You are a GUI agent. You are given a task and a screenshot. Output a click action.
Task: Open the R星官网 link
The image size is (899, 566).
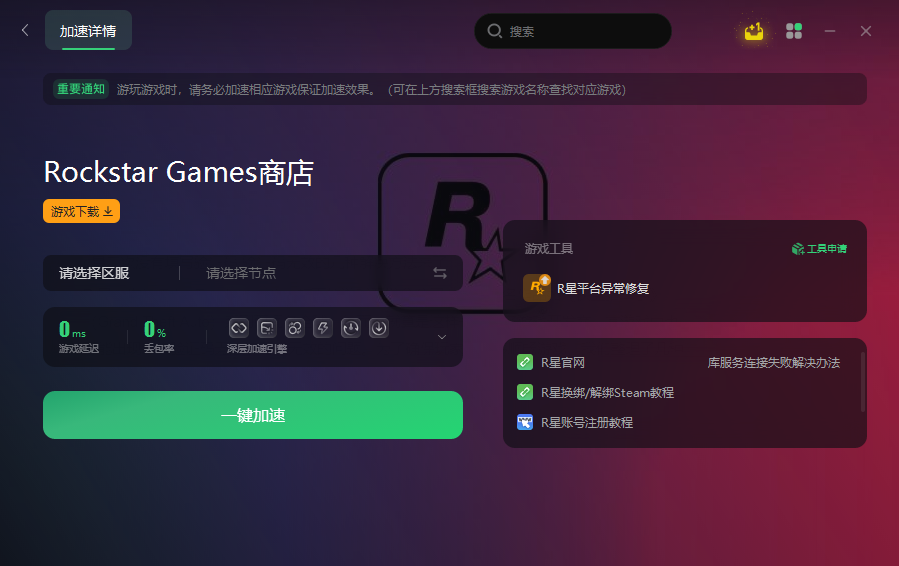pos(563,362)
